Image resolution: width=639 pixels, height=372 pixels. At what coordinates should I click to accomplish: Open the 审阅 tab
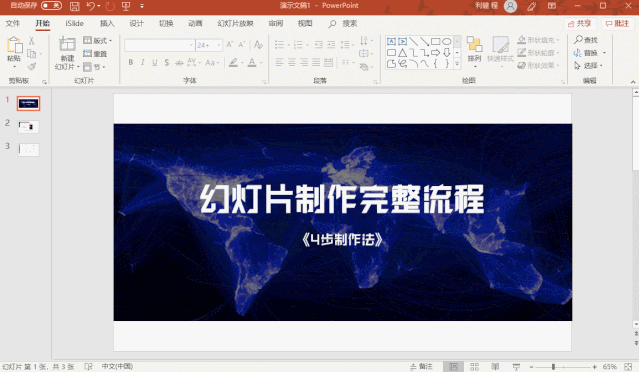(275, 24)
